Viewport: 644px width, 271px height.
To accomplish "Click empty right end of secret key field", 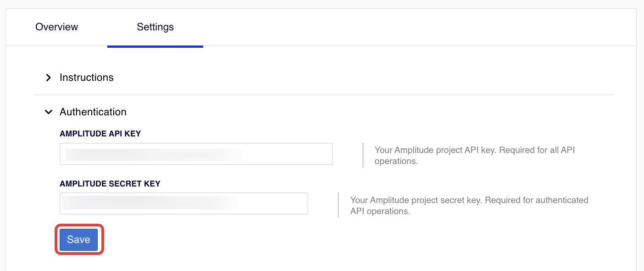I will (x=280, y=203).
